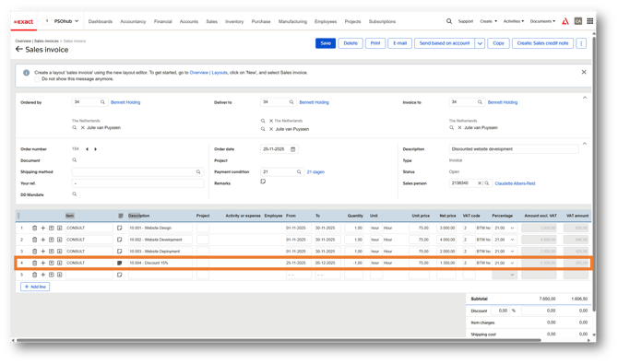Print the sales invoice
This screenshot has width=618, height=364.
(x=375, y=43)
